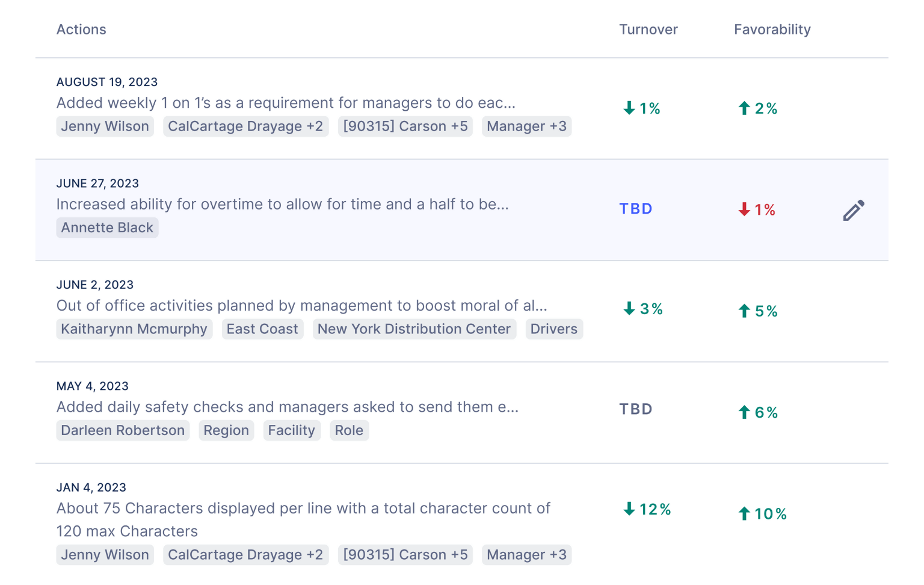
Task: Click the Drivers tag on June 2 row
Action: point(553,329)
